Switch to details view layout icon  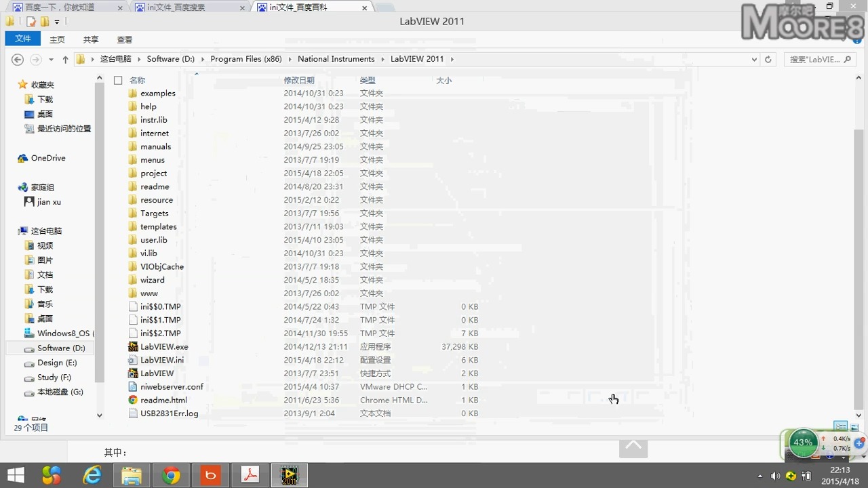[x=841, y=427]
